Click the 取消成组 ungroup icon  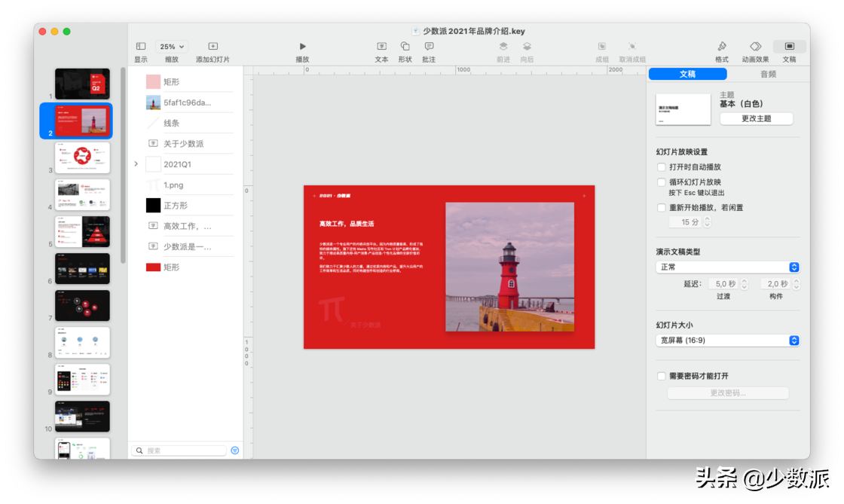[632, 46]
